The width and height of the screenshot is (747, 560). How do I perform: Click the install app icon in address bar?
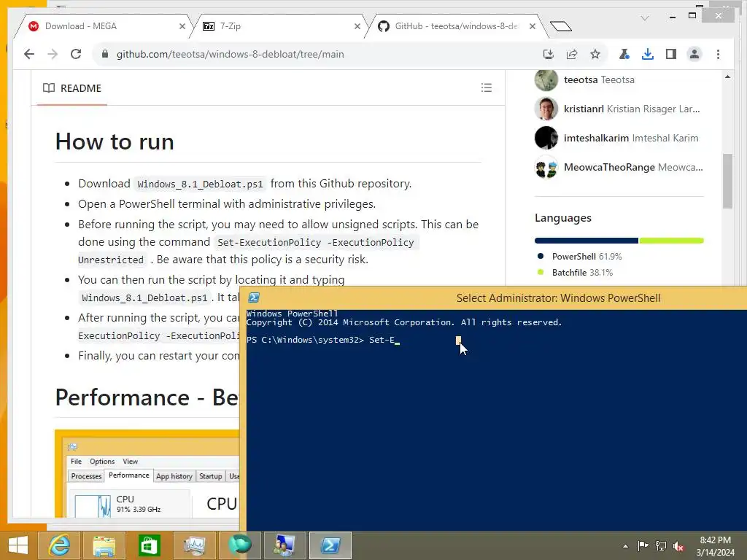(549, 54)
